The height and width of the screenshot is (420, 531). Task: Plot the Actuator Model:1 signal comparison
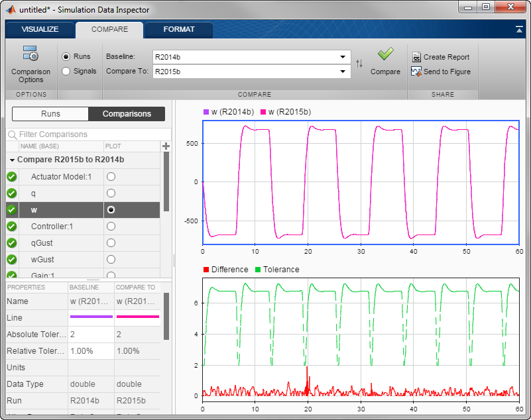pos(111,177)
